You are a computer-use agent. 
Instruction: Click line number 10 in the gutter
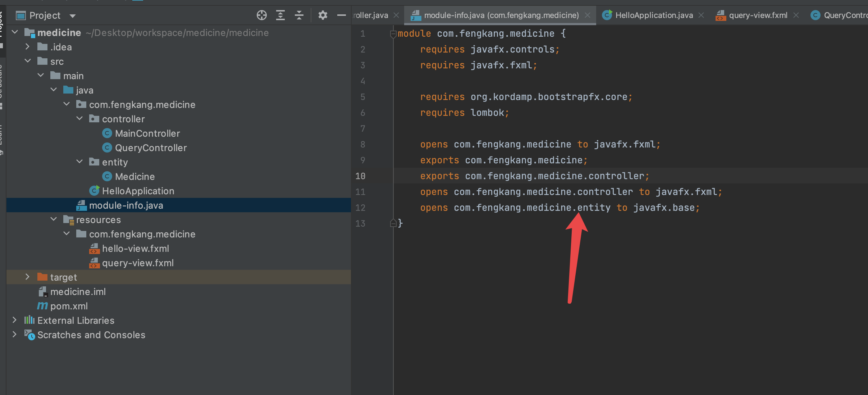click(360, 176)
